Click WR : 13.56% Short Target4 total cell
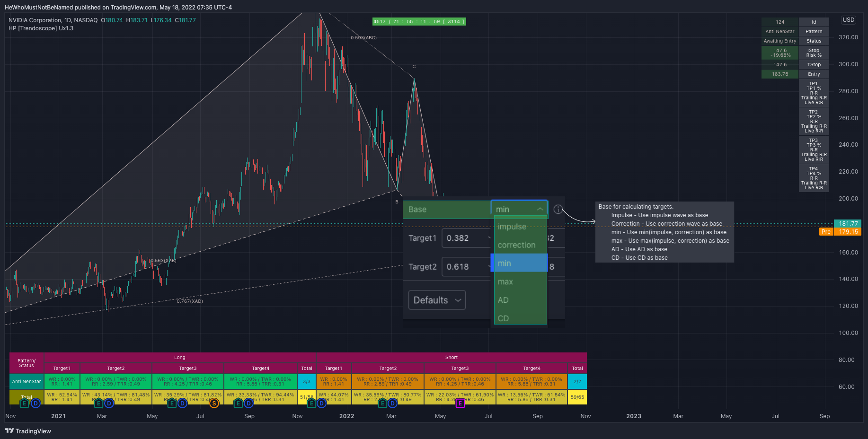This screenshot has height=439, width=868. click(x=531, y=397)
